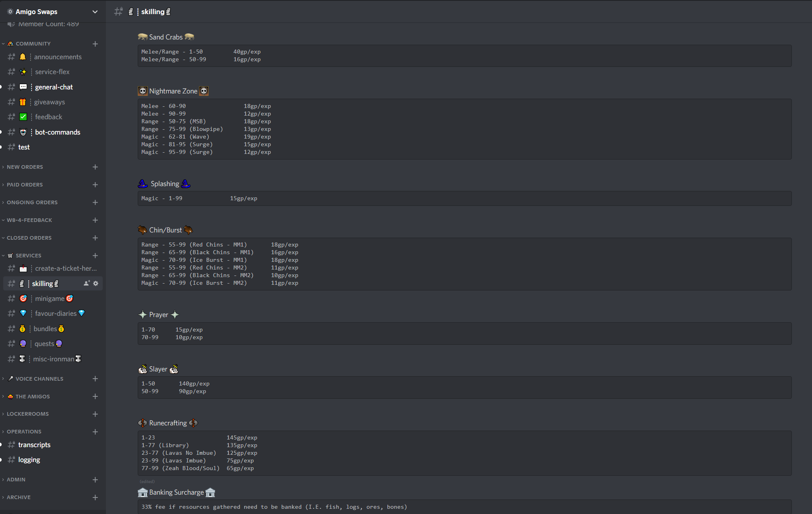Screen dimensions: 812x514
Task: Open the transcripts channel
Action: pyautogui.click(x=34, y=445)
